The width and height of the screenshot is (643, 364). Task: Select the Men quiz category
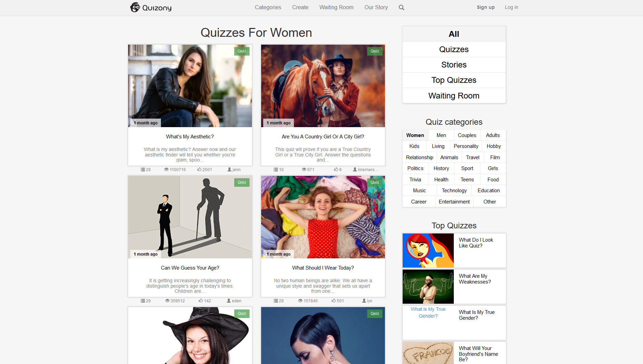[x=440, y=135]
